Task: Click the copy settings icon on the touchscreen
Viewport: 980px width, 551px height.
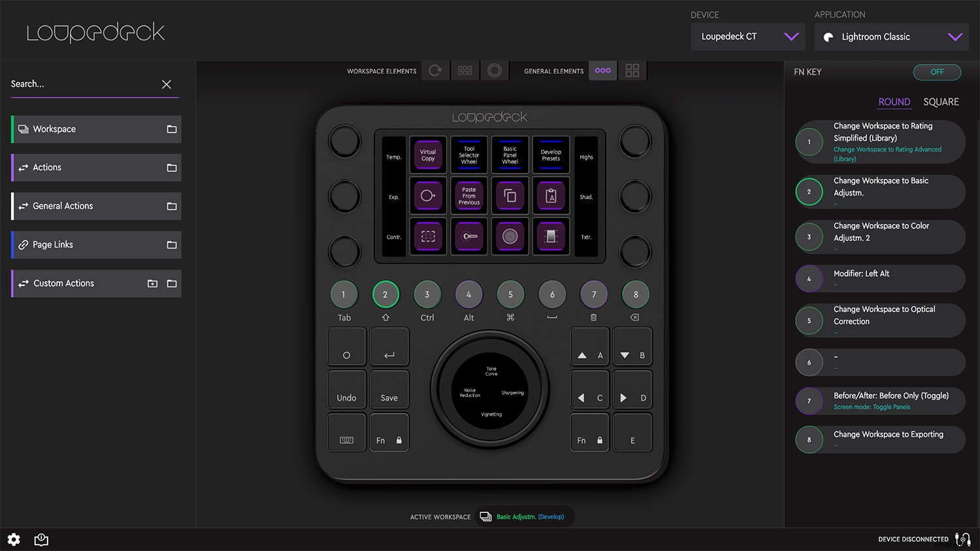Action: [510, 195]
